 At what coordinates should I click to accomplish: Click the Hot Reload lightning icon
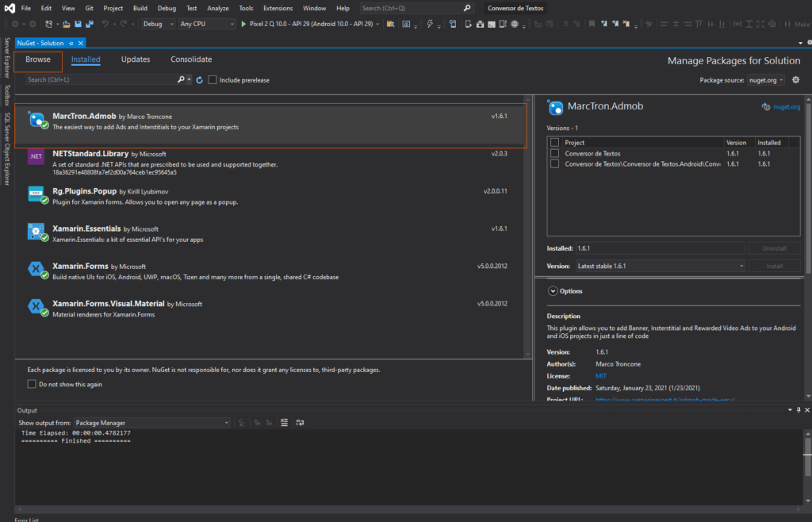tap(429, 24)
